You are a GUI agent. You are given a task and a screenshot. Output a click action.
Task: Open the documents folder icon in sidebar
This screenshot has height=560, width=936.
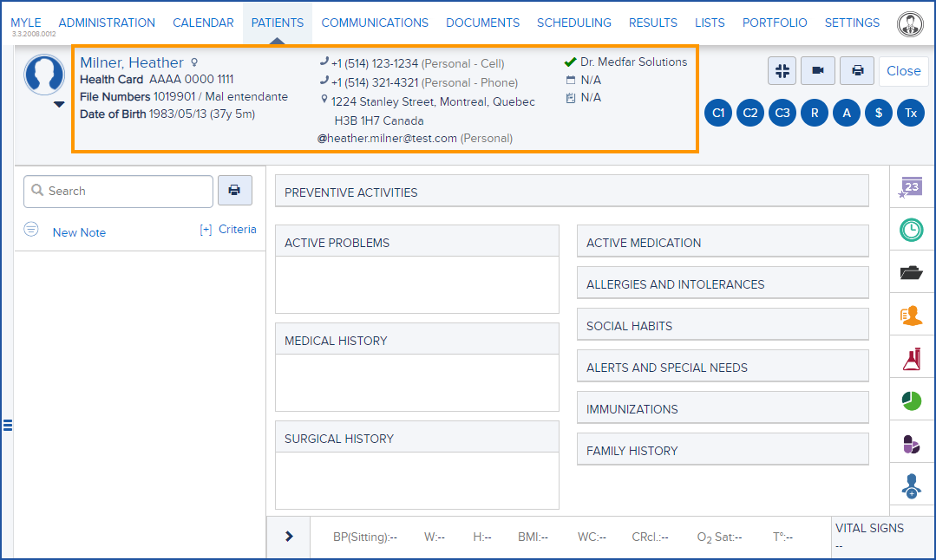point(912,273)
